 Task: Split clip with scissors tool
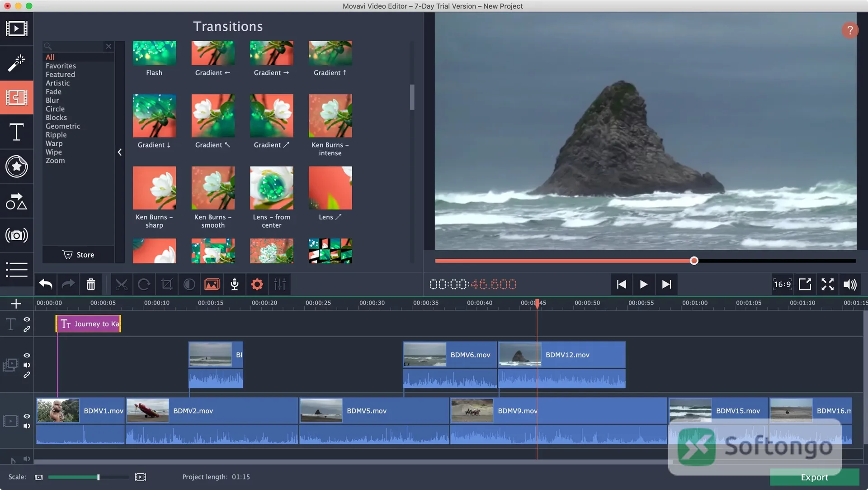tap(121, 284)
